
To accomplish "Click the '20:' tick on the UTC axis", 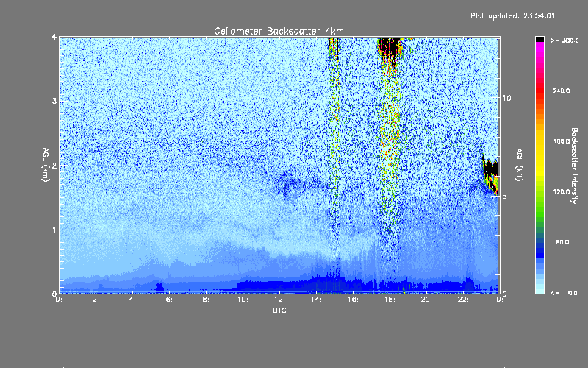I will click(426, 300).
